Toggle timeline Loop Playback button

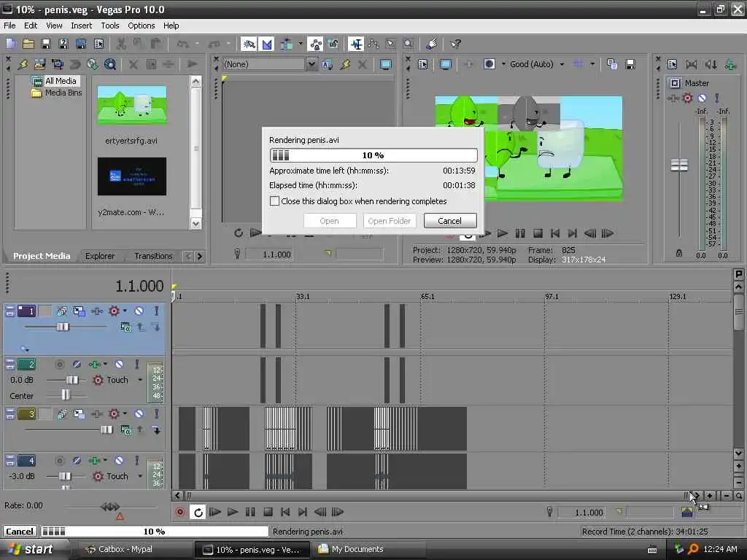[x=198, y=513]
